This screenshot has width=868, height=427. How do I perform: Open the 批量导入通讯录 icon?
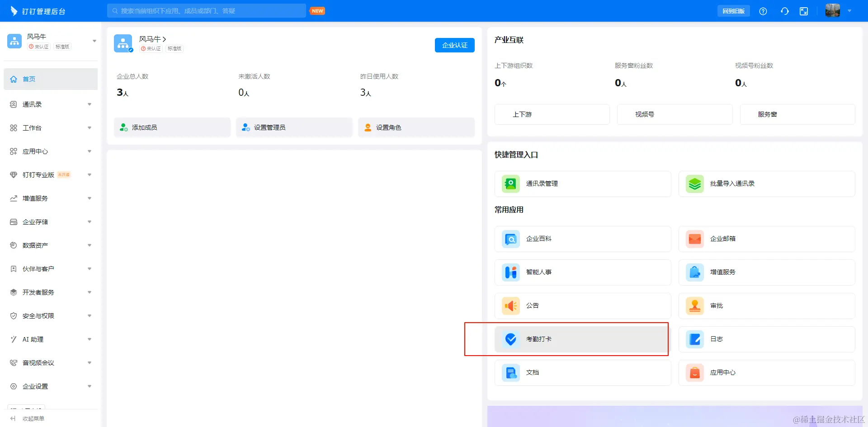(695, 184)
